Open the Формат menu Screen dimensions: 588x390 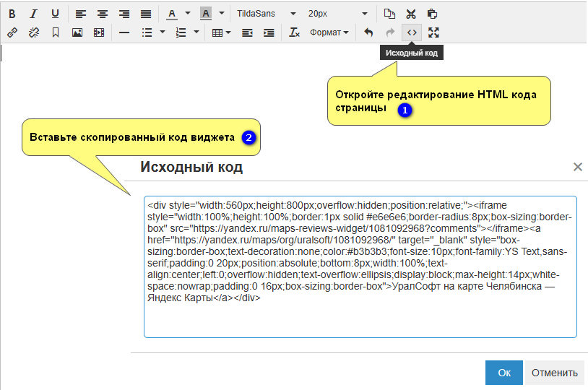pos(329,32)
